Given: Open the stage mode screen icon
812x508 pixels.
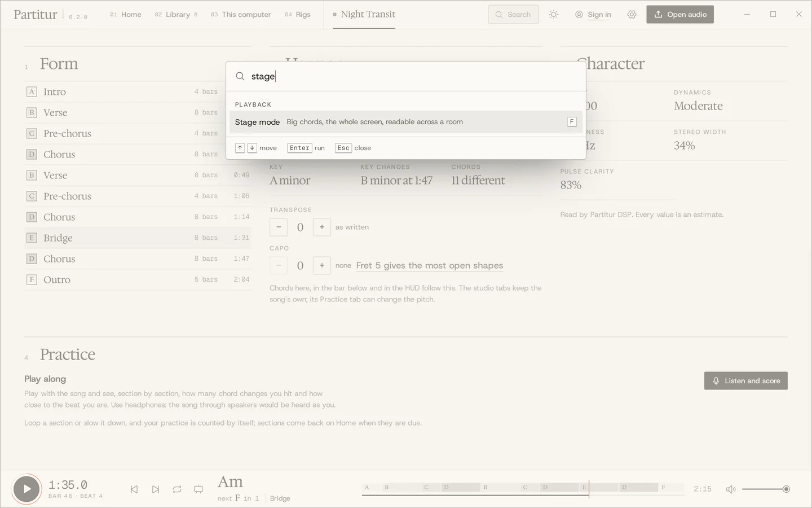Looking at the screenshot, I should click(x=198, y=489).
